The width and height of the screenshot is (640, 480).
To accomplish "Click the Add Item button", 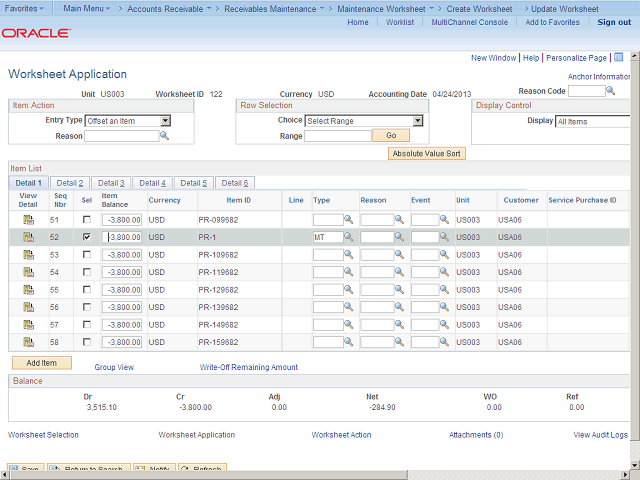I will coord(41,363).
